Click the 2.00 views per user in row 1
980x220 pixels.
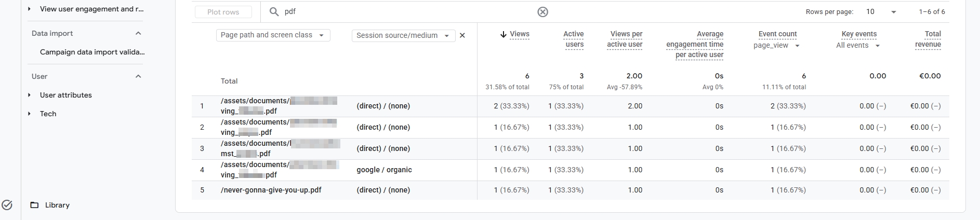tap(634, 106)
